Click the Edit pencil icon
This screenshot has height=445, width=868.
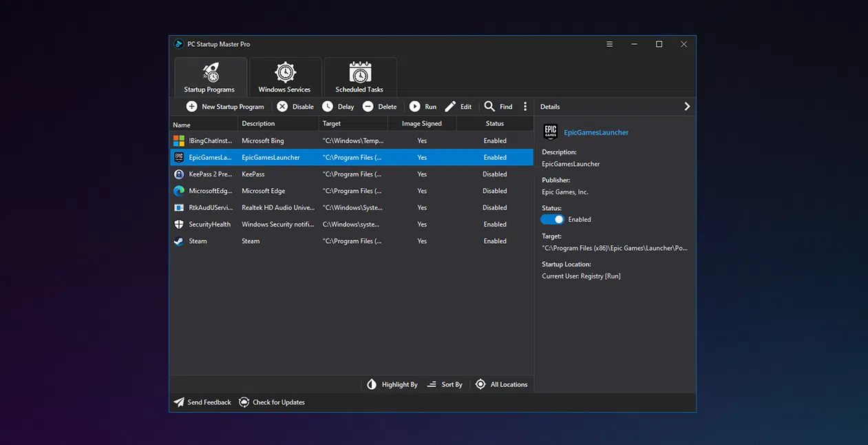pyautogui.click(x=450, y=107)
